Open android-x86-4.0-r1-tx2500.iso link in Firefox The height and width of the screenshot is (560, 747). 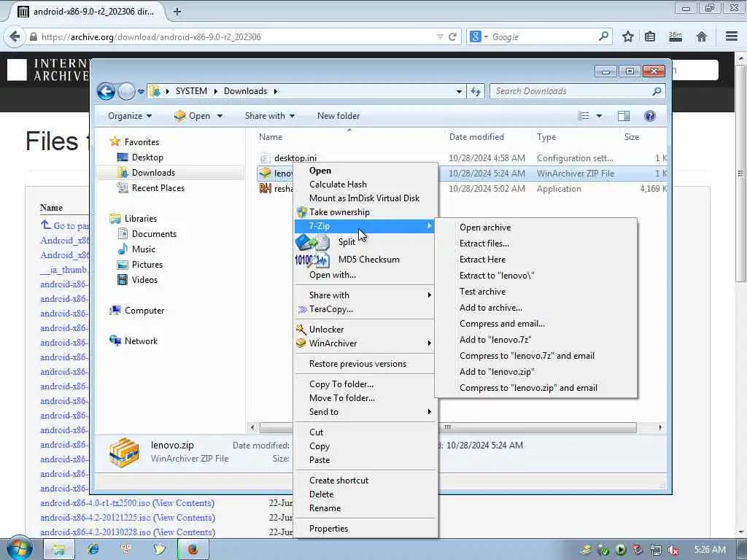[96, 503]
